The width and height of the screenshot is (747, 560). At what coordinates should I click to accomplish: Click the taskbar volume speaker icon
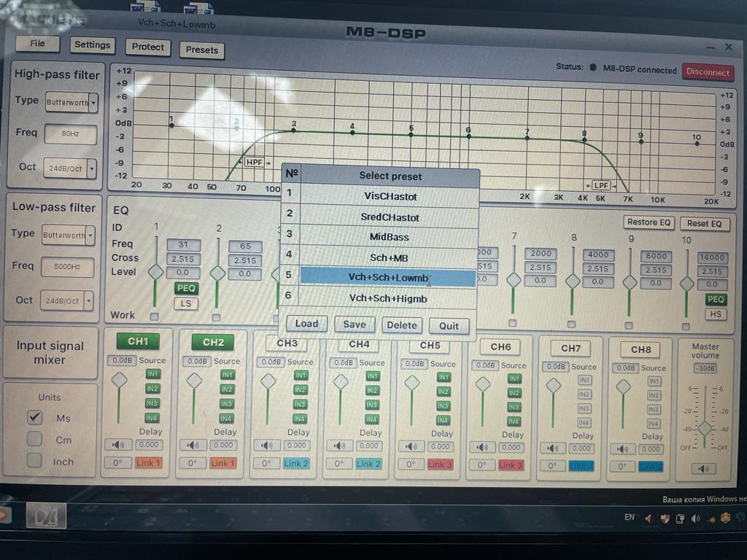[695, 518]
